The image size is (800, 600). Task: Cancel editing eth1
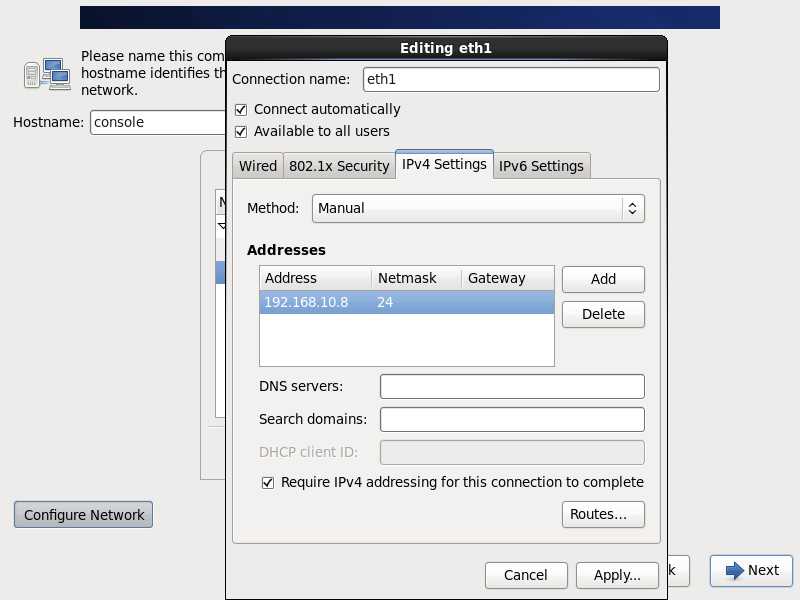(x=526, y=575)
